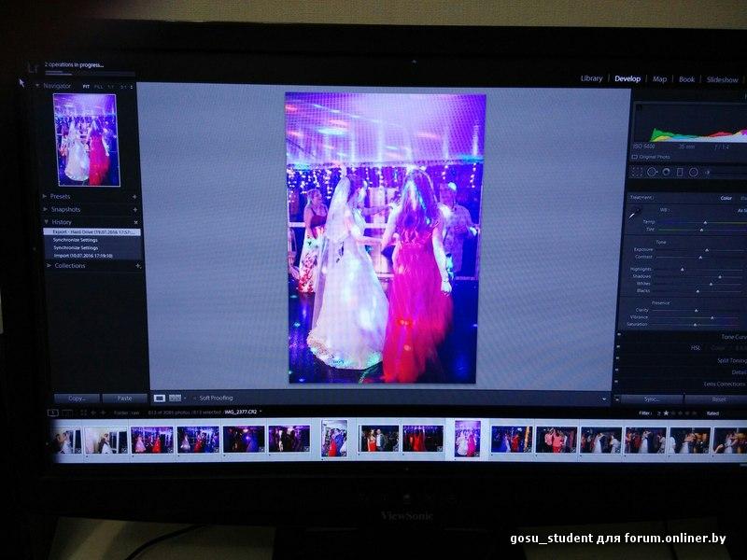Select the highlighted portrait filmstrip thumbnail

[x=468, y=438]
